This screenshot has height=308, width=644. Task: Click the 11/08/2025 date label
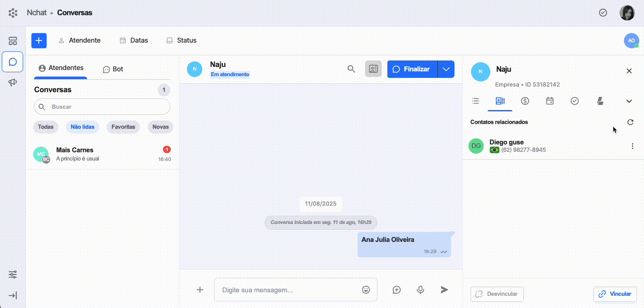(x=321, y=204)
